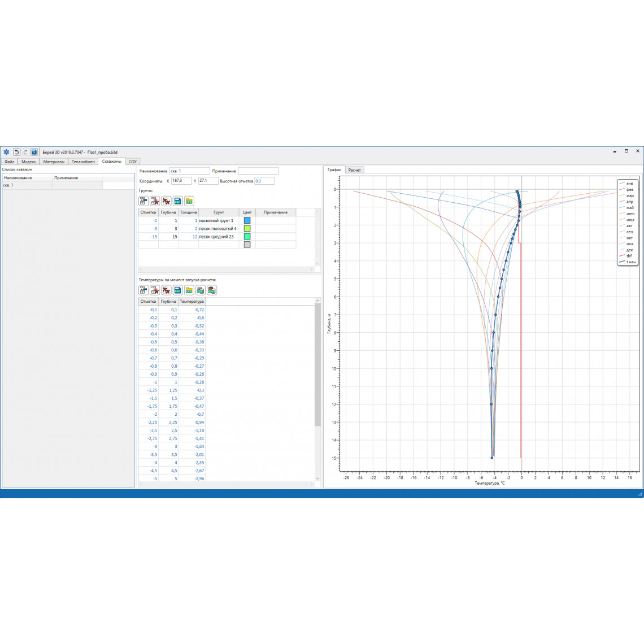Viewport: 644px width, 644px height.
Task: Click the Температура column header
Action: (192, 302)
